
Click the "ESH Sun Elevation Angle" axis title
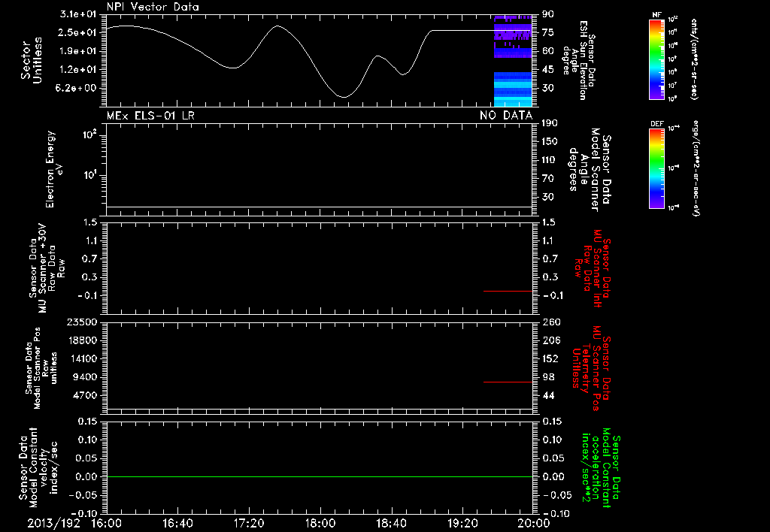click(x=578, y=60)
